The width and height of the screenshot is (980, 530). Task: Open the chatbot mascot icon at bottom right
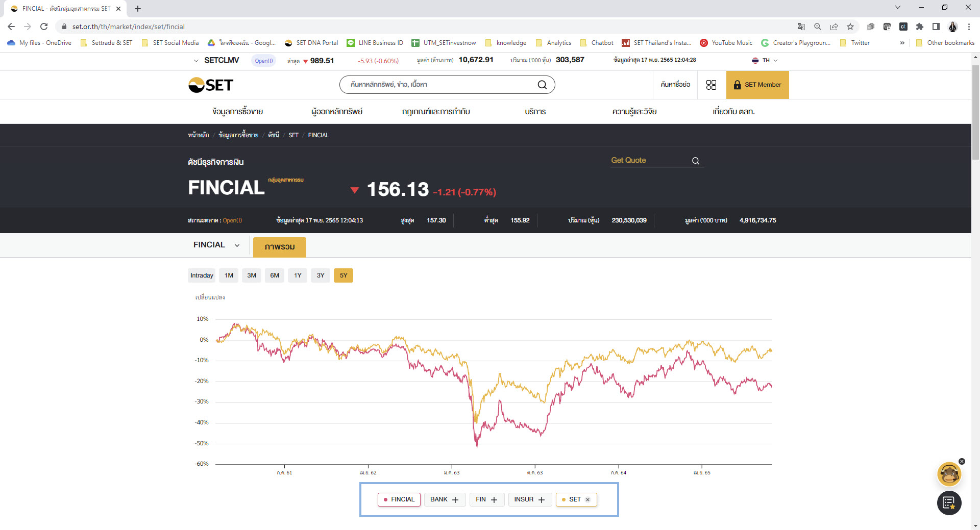point(949,474)
